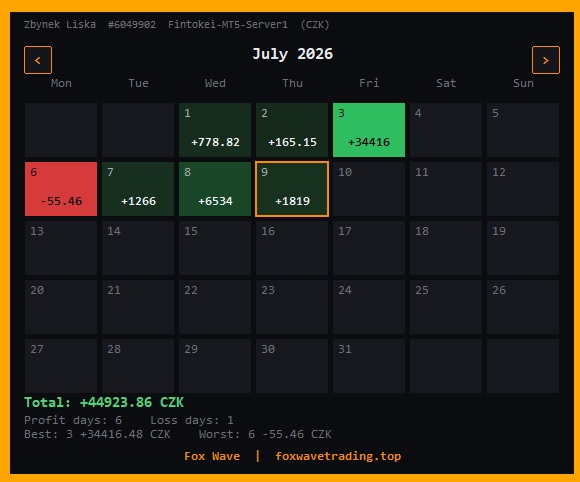This screenshot has height=482, width=580.
Task: Click the Fintokei-MT5-Server1 server name
Action: 227,25
